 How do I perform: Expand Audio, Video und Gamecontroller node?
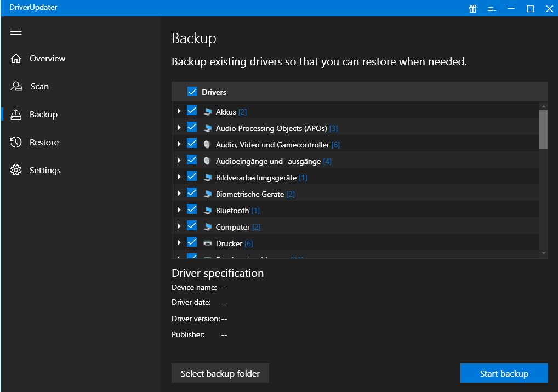[x=179, y=144]
